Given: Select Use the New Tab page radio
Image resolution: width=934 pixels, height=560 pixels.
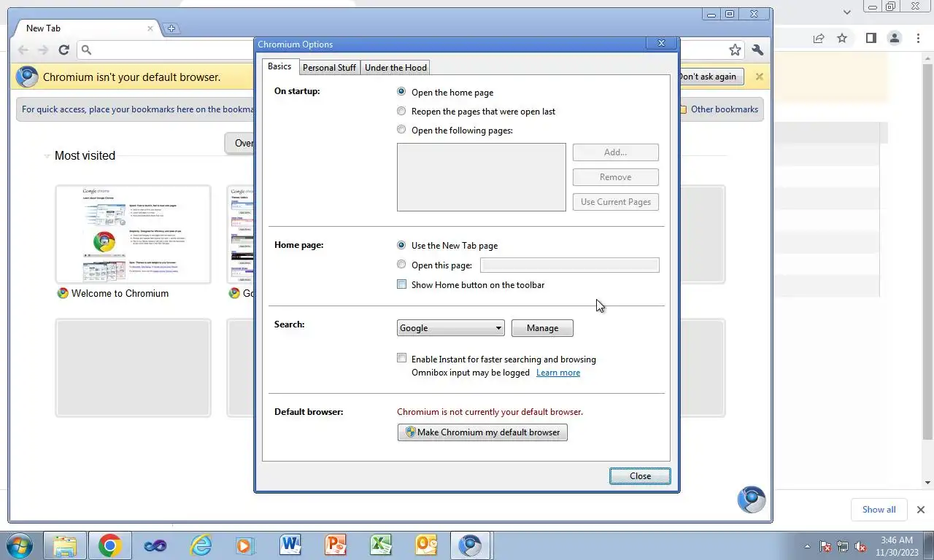Looking at the screenshot, I should click(401, 245).
